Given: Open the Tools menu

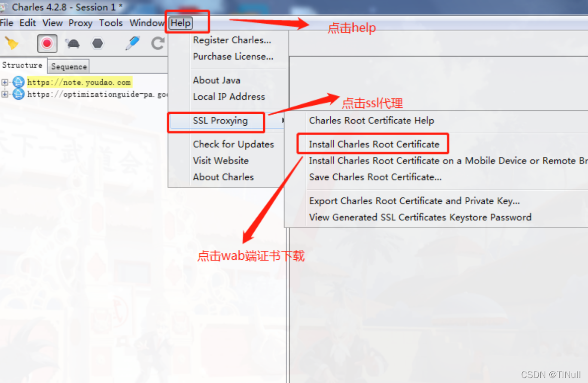Looking at the screenshot, I should coord(111,23).
